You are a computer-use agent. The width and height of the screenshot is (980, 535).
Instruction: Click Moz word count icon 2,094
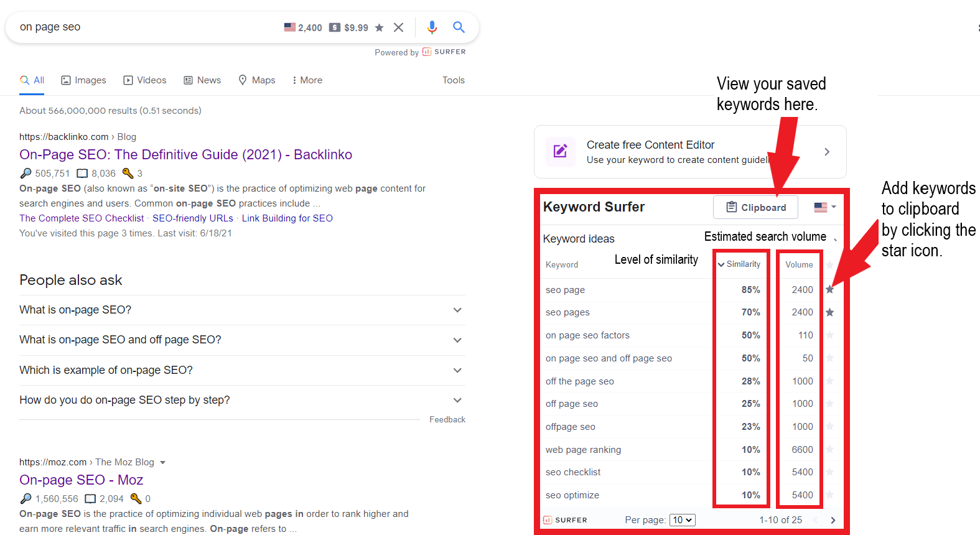click(90, 499)
